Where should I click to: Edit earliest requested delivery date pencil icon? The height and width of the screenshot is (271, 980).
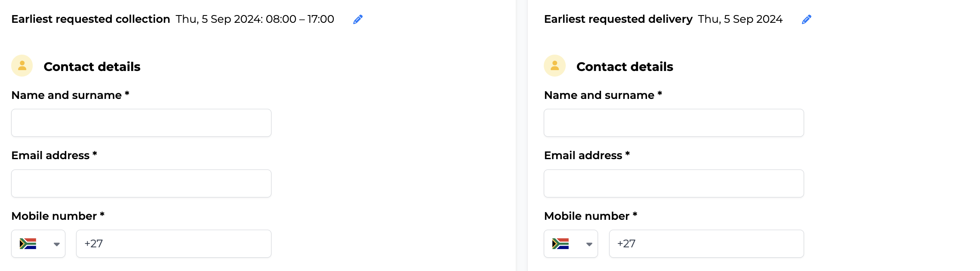coord(807,19)
